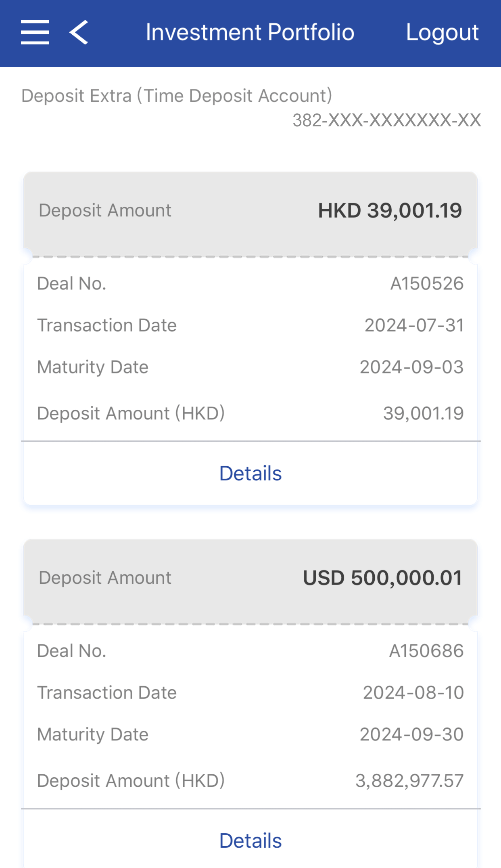The height and width of the screenshot is (868, 501).
Task: Tap the Maturity Date label in the first card
Action: [x=93, y=367]
